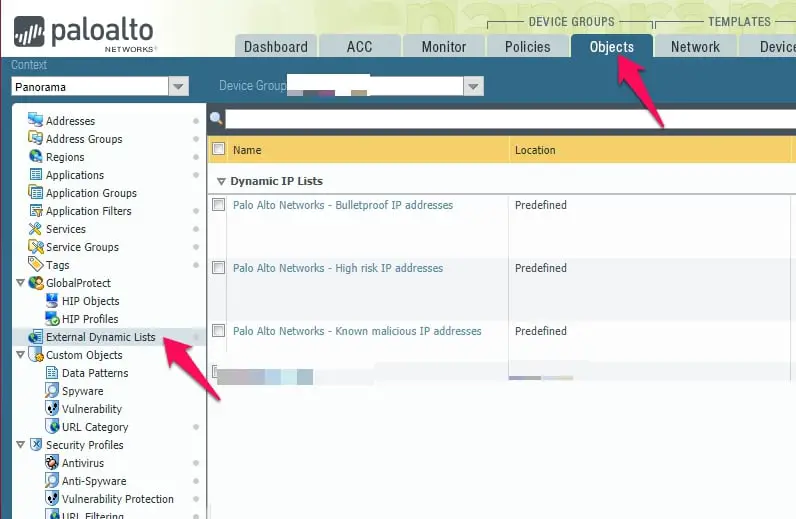
Task: Collapse the Dynamic IP Lists group
Action: tap(221, 181)
